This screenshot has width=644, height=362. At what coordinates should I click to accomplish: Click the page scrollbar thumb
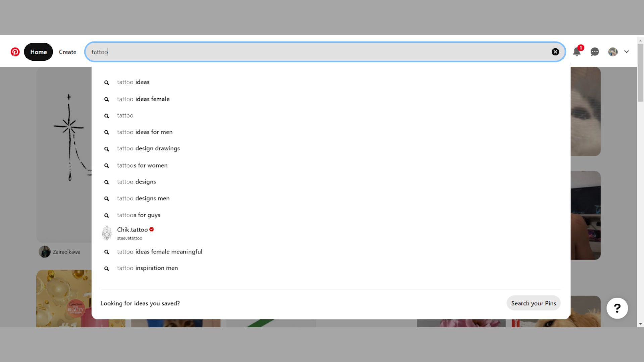640,72
